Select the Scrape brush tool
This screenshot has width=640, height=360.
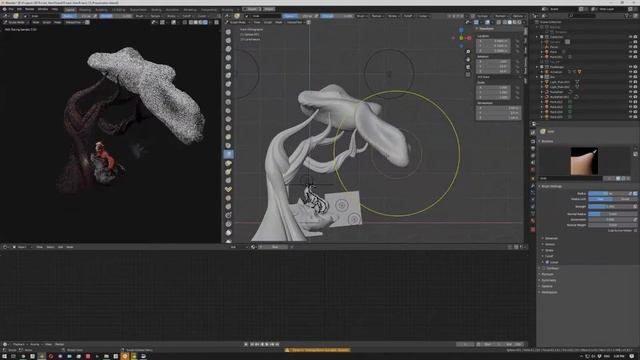(228, 128)
